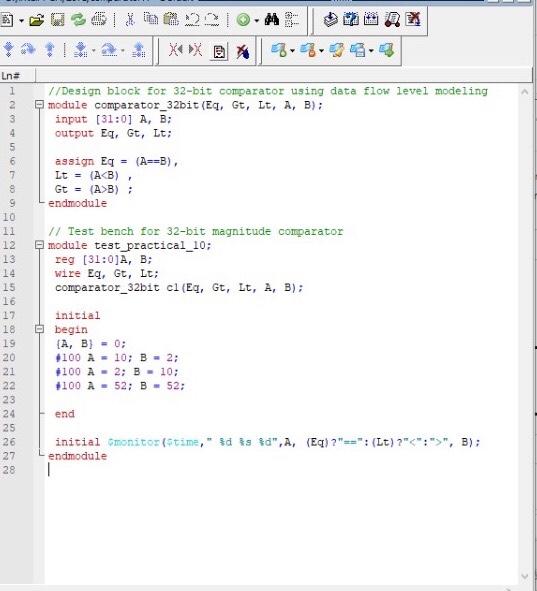The height and width of the screenshot is (591, 537).
Task: Click the Paste clipboard icon
Action: point(171,19)
